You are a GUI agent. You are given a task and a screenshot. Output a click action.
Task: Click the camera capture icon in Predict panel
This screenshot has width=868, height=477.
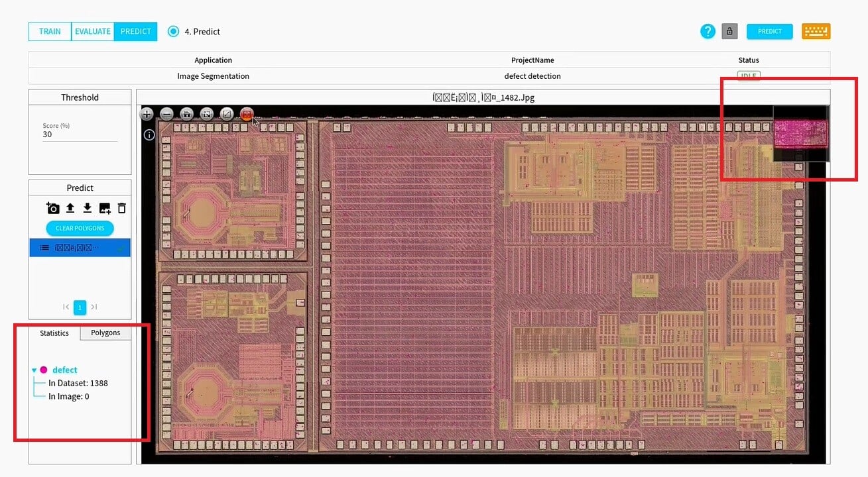[53, 208]
